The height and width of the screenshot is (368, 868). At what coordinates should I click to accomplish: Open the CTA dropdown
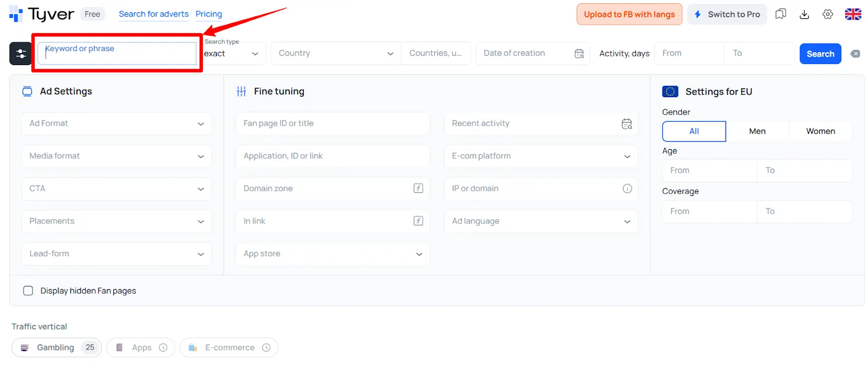click(x=117, y=189)
